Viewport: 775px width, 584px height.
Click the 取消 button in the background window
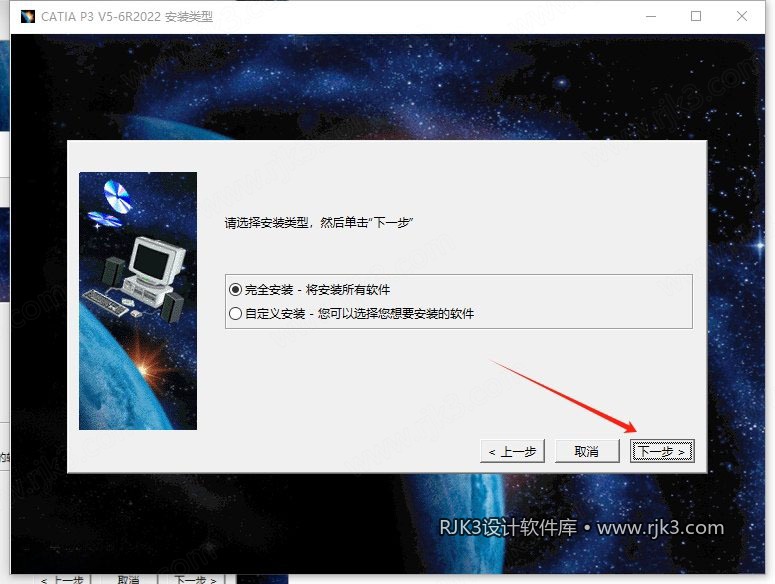[128, 580]
